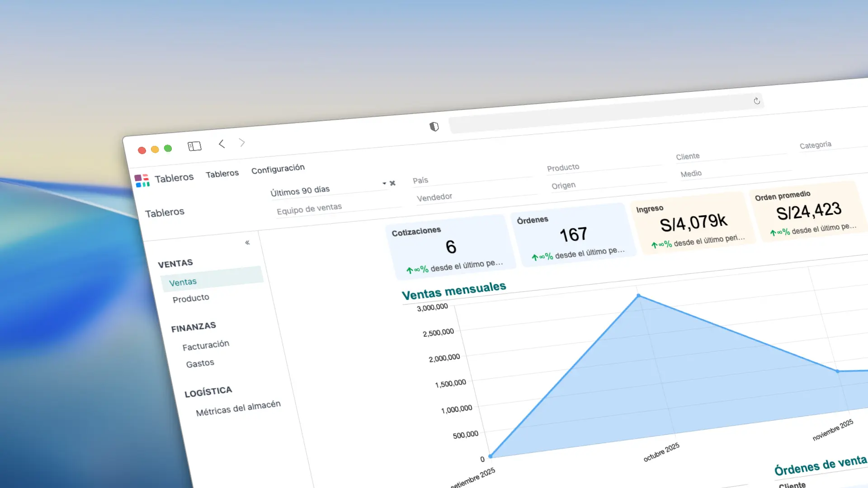This screenshot has width=868, height=488.
Task: Collapse the sidebar with the double-chevron icon
Action: (x=248, y=242)
